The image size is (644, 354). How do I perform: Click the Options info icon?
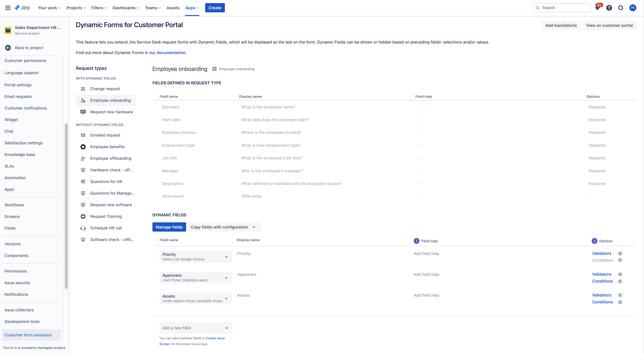pos(594,241)
